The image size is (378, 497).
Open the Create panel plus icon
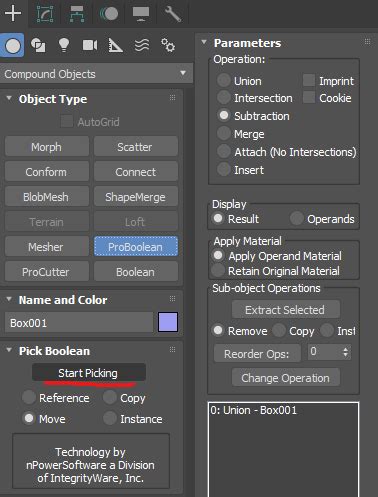coord(13,13)
